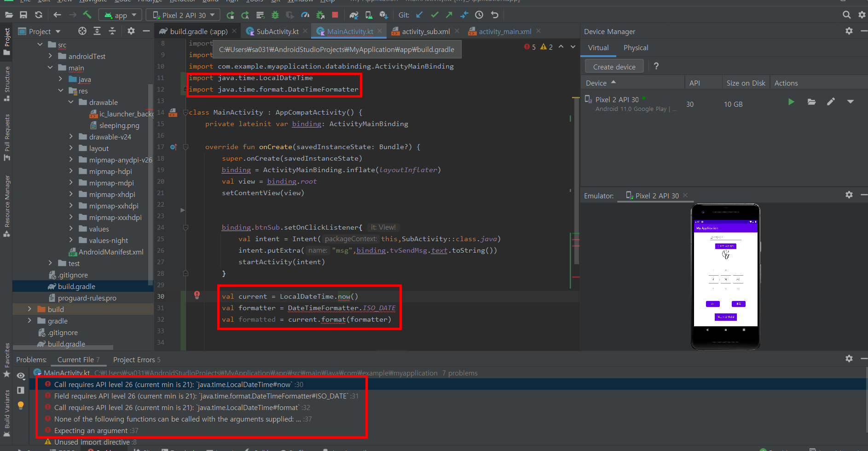Click the Git Rollback undo icon
The height and width of the screenshot is (451, 868).
point(495,15)
